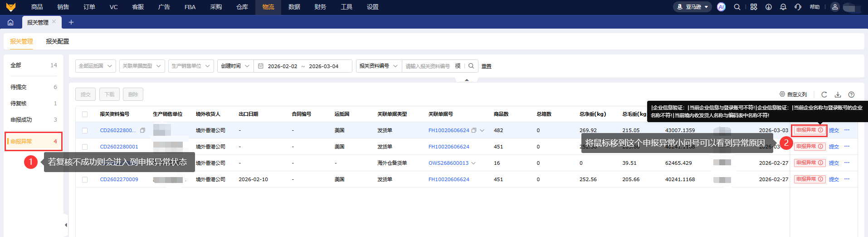Check the checkbox for OWS268600013 row
Viewport: 868px width, 237px height.
(85, 163)
